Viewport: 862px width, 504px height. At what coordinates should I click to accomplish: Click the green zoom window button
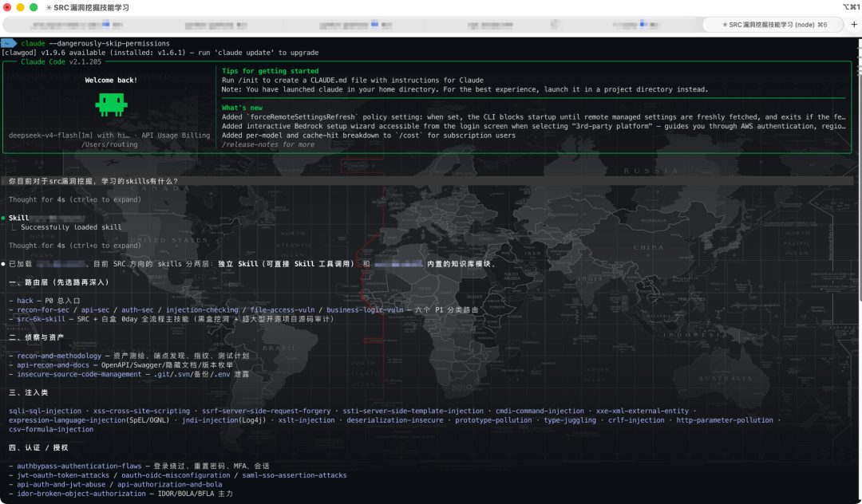pos(34,8)
